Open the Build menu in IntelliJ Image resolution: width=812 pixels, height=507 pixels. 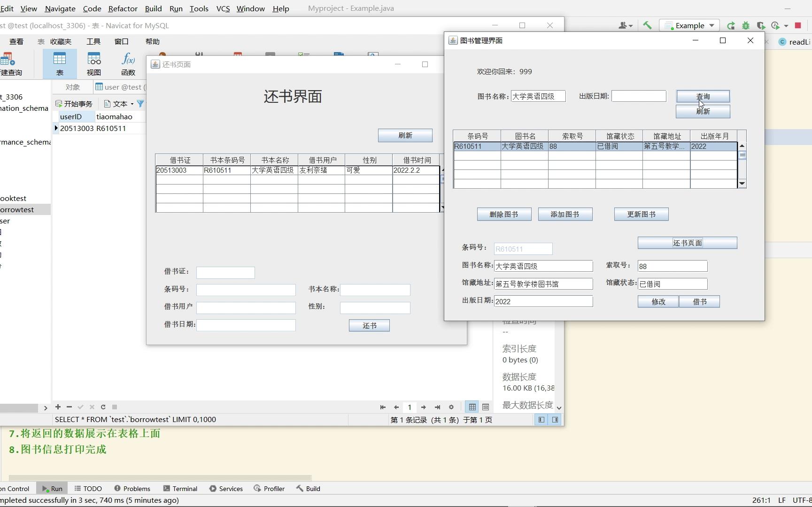click(x=153, y=8)
